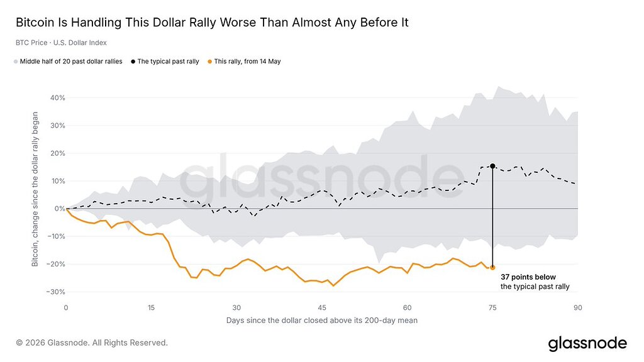Click the '© 2026 Glassnode' copyright text
Image resolution: width=644 pixels, height=362 pixels.
pyautogui.click(x=92, y=343)
